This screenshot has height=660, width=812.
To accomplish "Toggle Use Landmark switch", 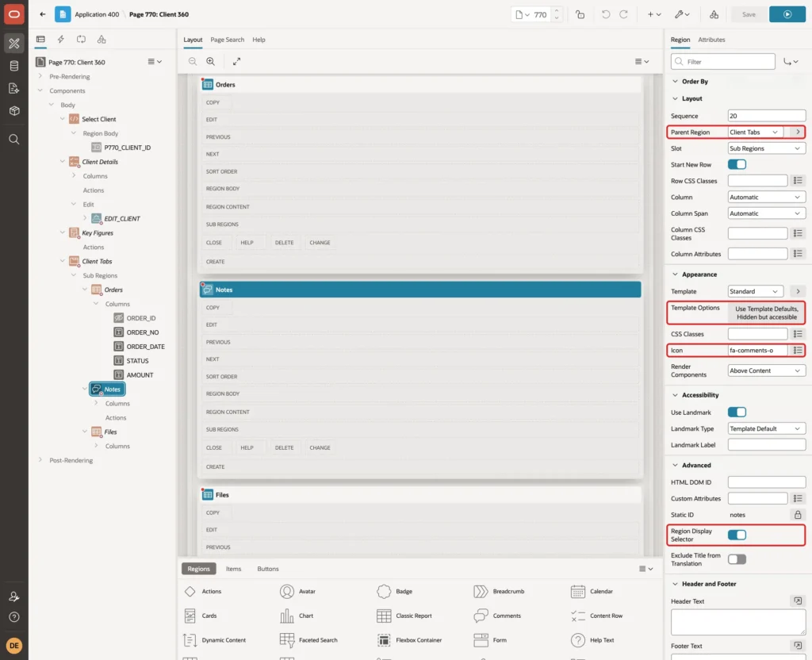I will (737, 412).
